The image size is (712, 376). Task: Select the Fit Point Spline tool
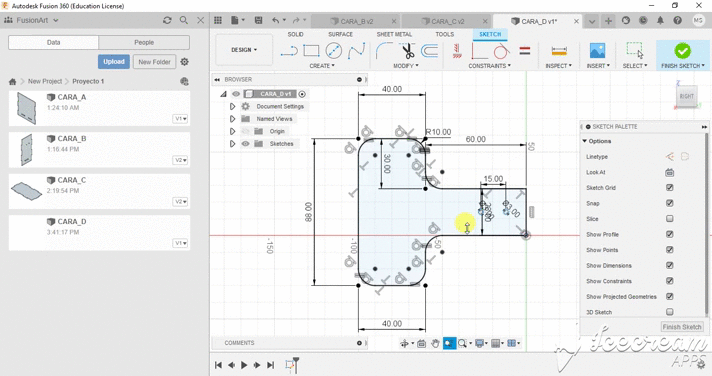[356, 50]
